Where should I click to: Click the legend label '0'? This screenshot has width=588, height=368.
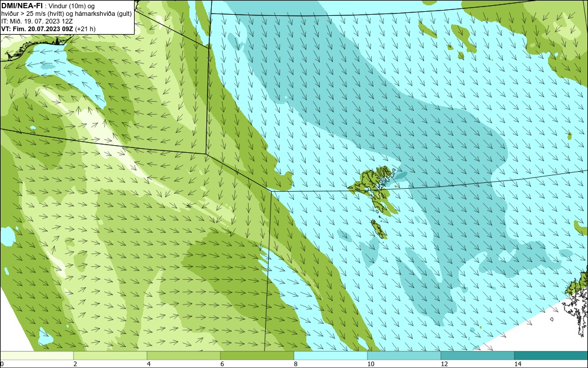click(2, 364)
